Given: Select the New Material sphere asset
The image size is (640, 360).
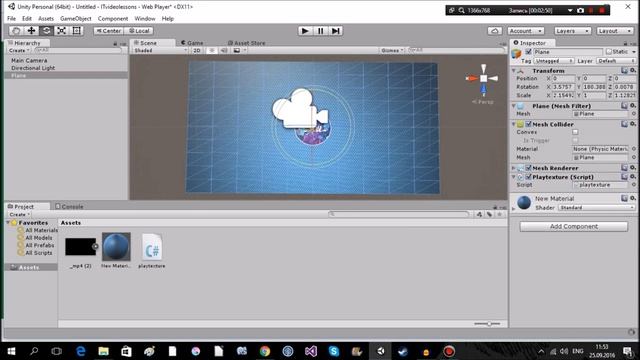Looking at the screenshot, I should click(x=116, y=251).
